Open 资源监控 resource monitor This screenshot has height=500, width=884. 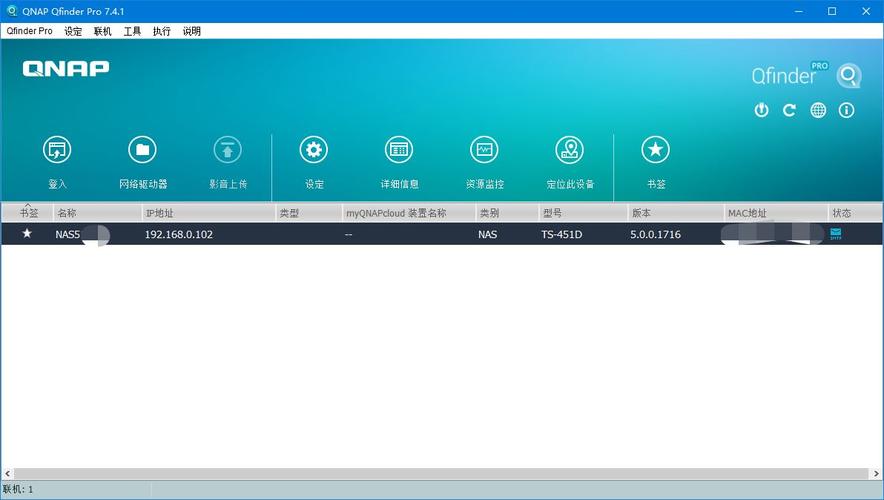pos(484,150)
